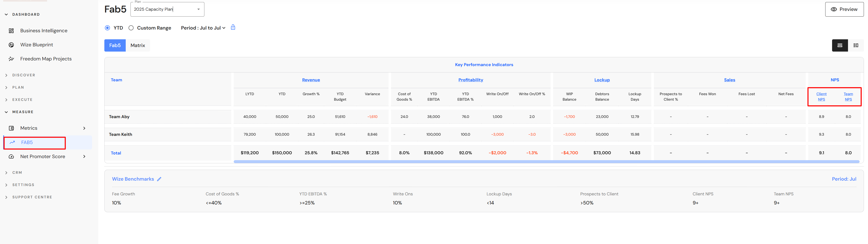Viewport: 868px width, 244px height.
Task: Click the Metrics sidebar icon
Action: pos(11,128)
